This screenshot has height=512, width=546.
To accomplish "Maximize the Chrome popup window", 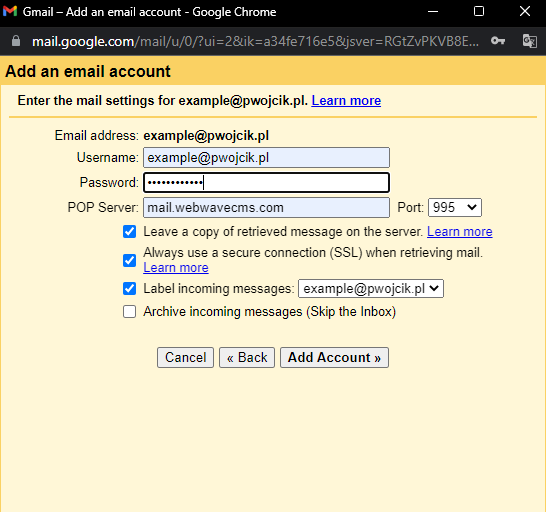I will click(x=479, y=11).
